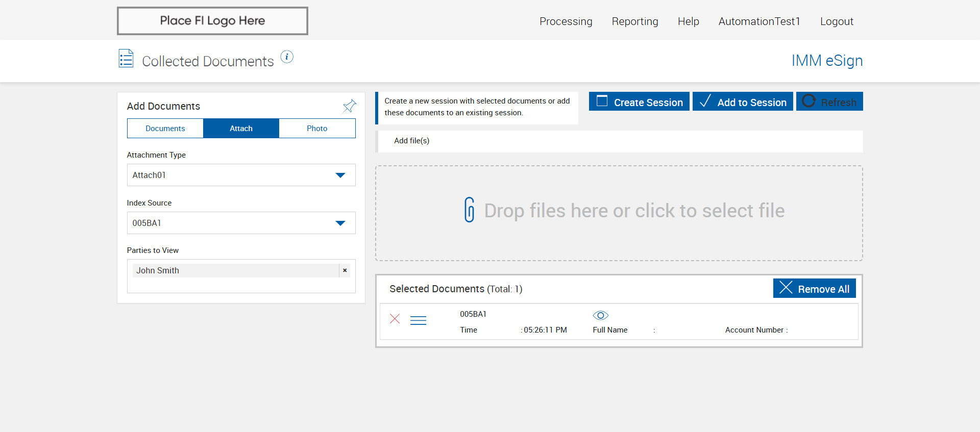Click Remove All selected documents
This screenshot has width=980, height=432.
[814, 289]
